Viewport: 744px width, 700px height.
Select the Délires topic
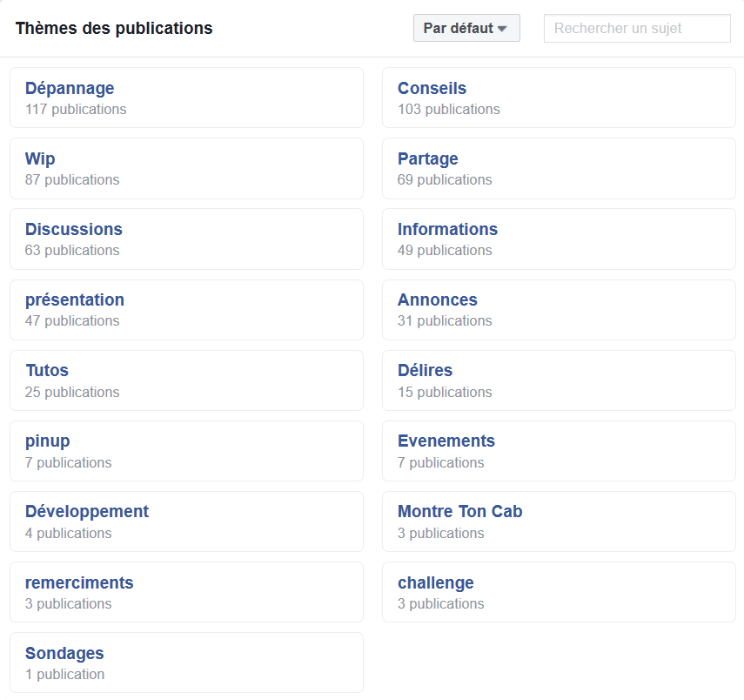(x=425, y=371)
